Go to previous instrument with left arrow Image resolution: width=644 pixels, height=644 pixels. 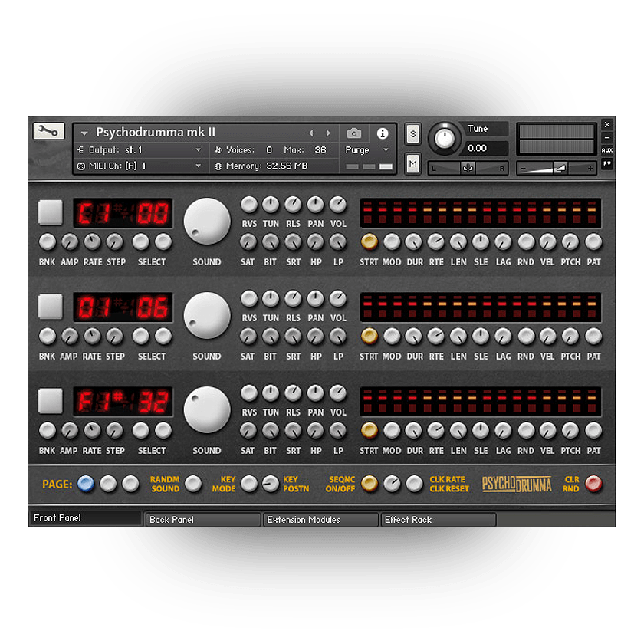311,133
